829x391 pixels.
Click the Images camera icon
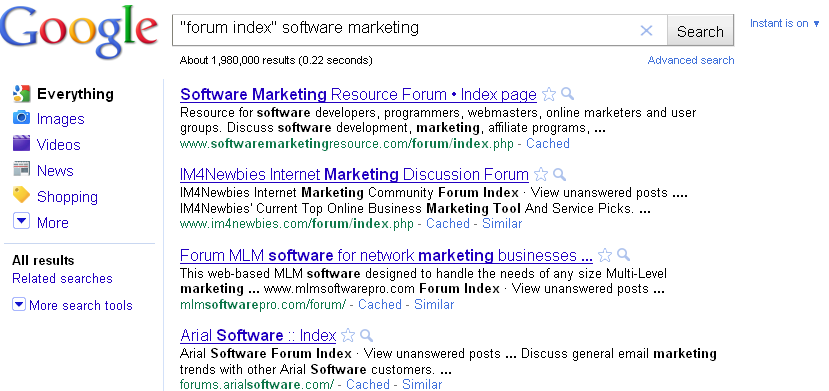point(21,117)
